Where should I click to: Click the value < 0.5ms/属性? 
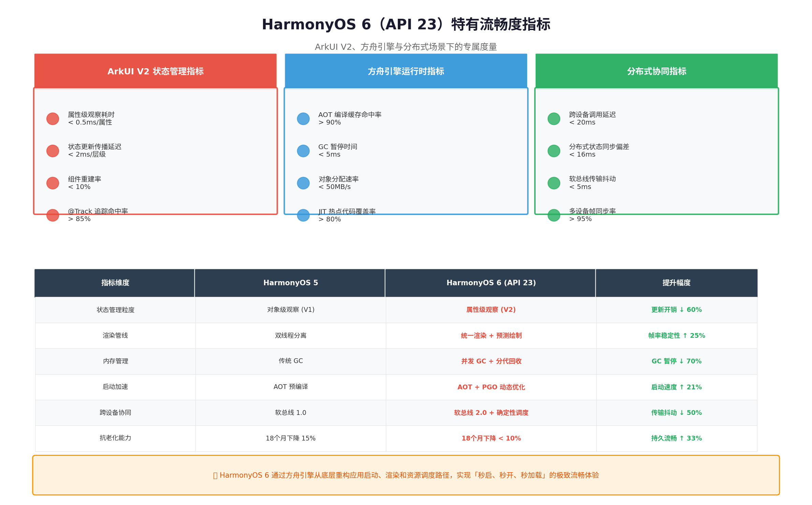click(x=90, y=122)
